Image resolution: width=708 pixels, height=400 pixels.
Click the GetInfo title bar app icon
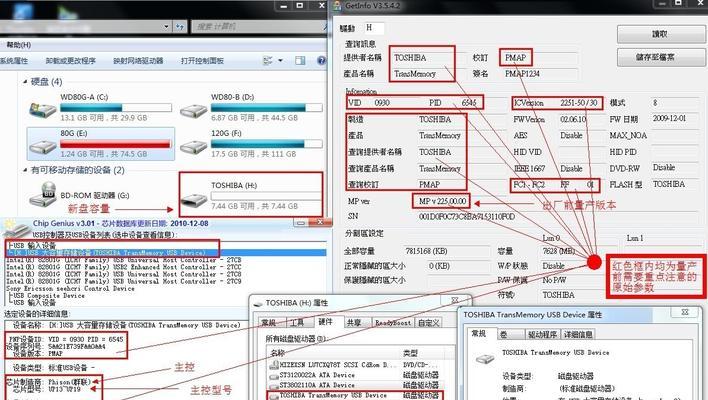[337, 5]
